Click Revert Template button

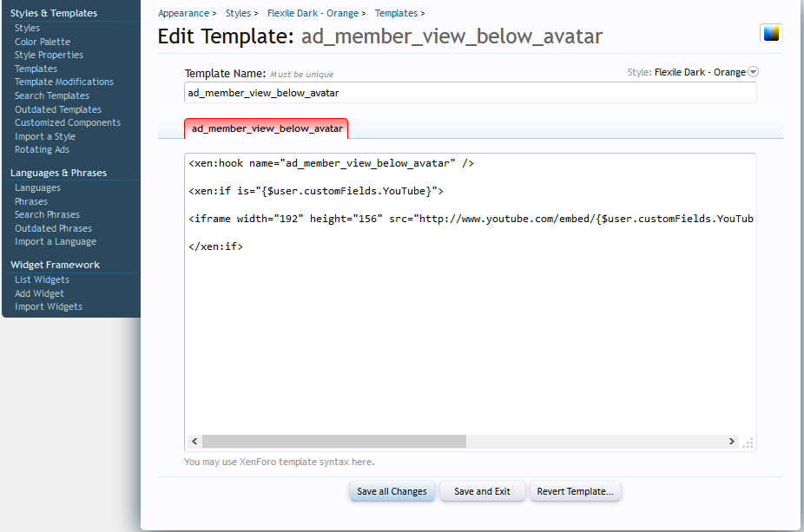576,491
